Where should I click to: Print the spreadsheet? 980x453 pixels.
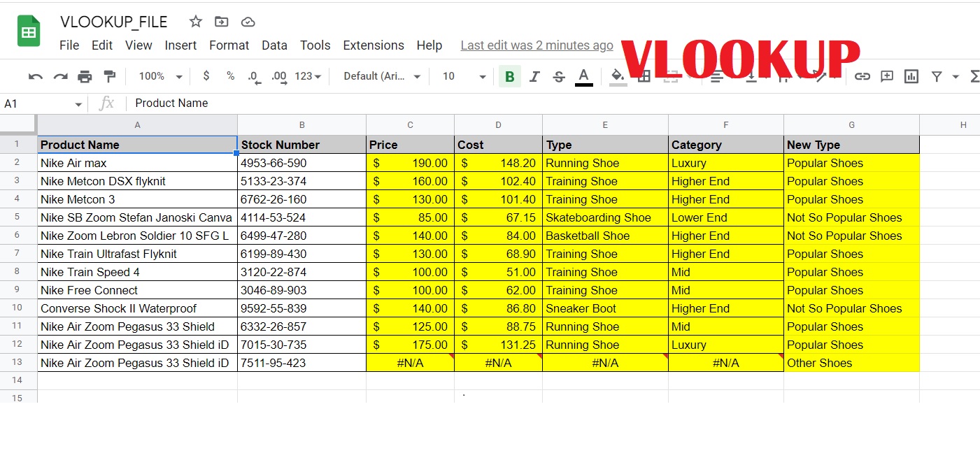pyautogui.click(x=85, y=76)
